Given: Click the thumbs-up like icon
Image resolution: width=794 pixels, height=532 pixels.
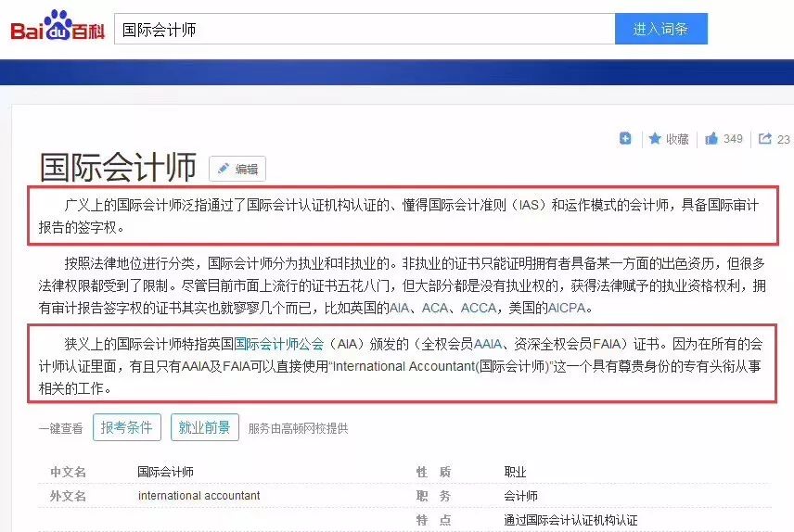Looking at the screenshot, I should tap(711, 138).
